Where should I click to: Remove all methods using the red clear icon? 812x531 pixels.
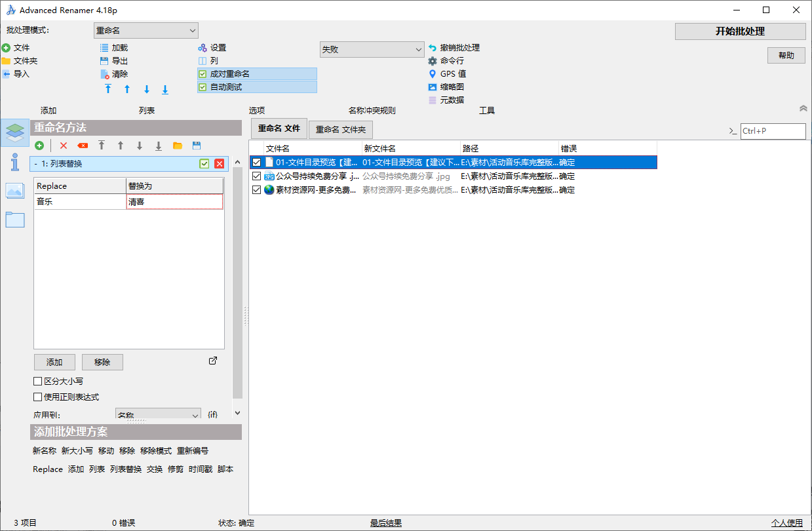coord(83,146)
